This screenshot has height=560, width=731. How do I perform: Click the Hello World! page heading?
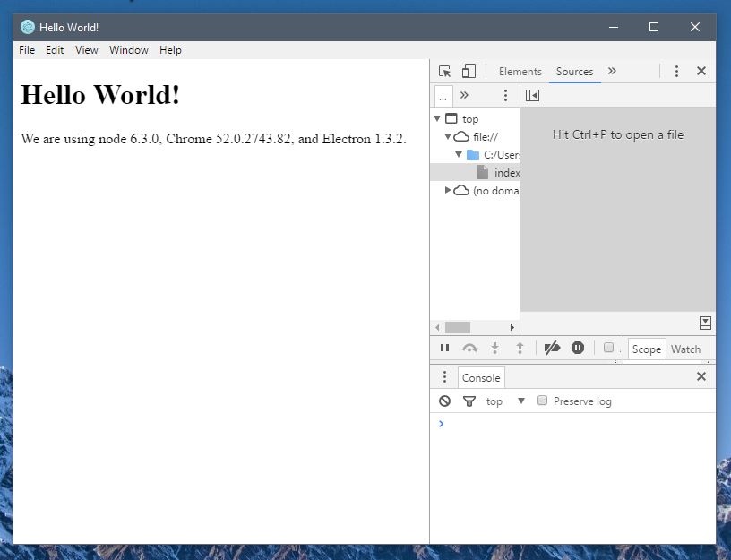point(100,95)
